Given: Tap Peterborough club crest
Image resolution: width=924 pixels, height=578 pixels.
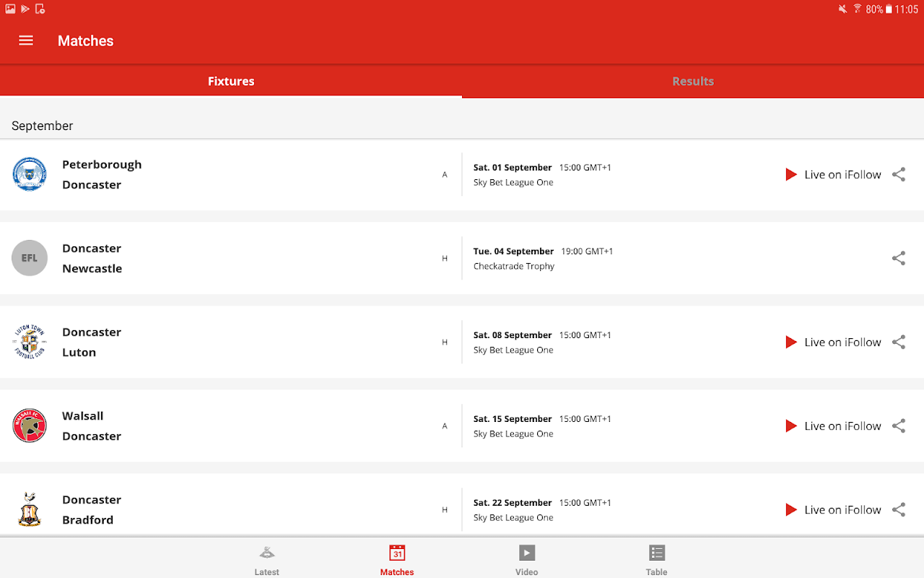Looking at the screenshot, I should 30,174.
